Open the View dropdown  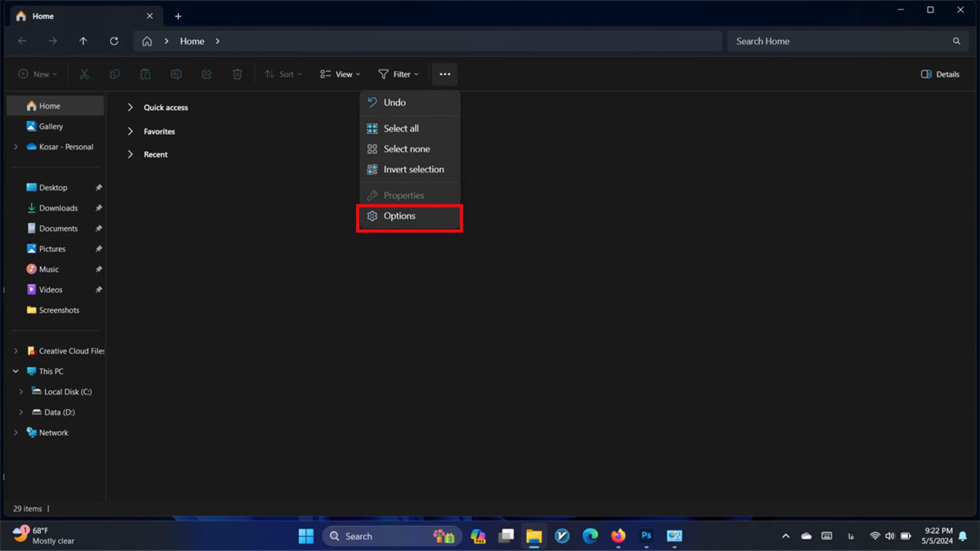340,74
